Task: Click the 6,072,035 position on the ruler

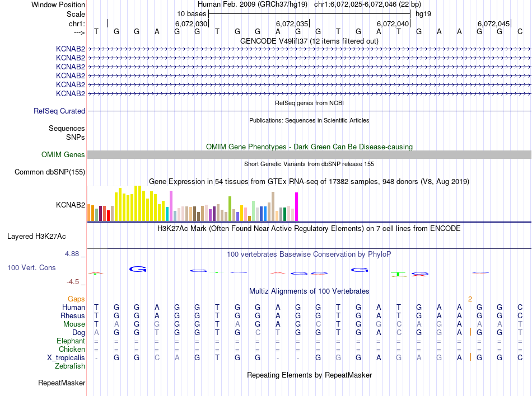Action: pyautogui.click(x=292, y=24)
